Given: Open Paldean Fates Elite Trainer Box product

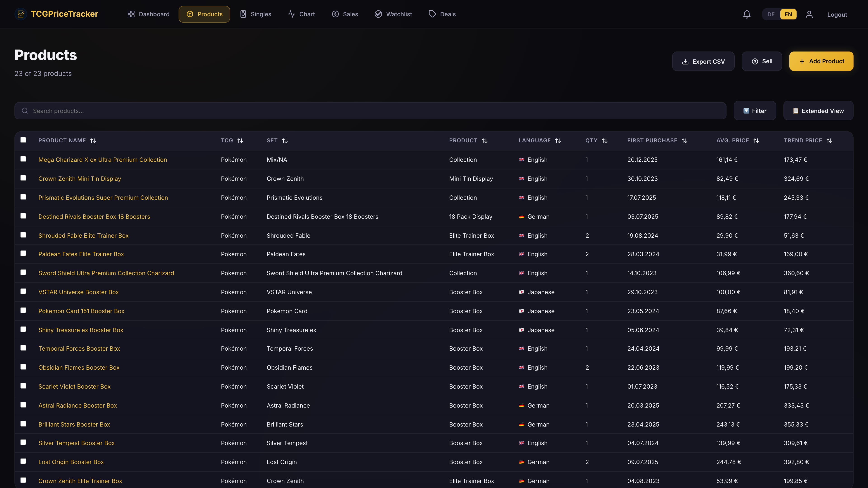Looking at the screenshot, I should (81, 254).
